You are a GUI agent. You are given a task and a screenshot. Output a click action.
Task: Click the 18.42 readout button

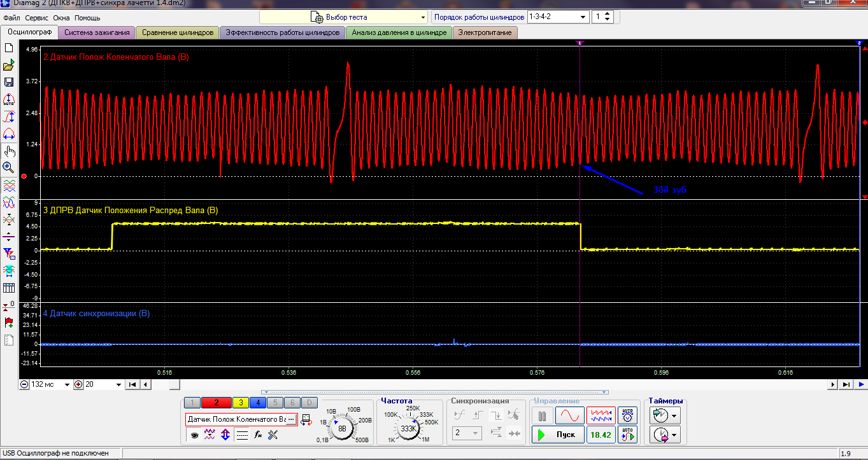[601, 435]
